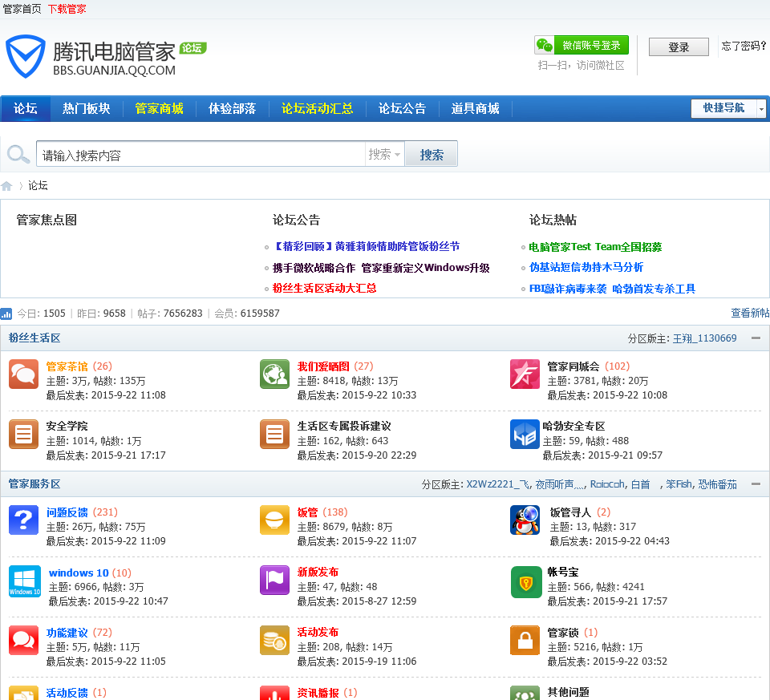The width and height of the screenshot is (770, 700).
Task: Open the 管家茶馆 board title
Action: tap(67, 366)
